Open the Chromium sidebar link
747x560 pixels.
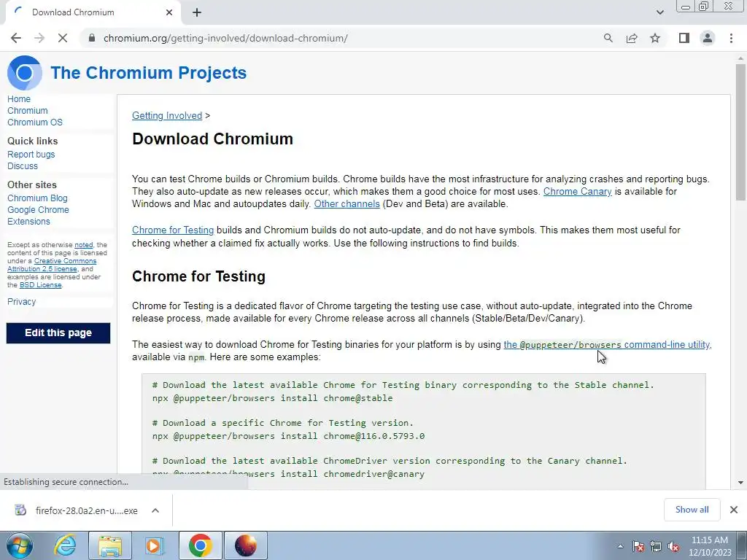coord(27,111)
